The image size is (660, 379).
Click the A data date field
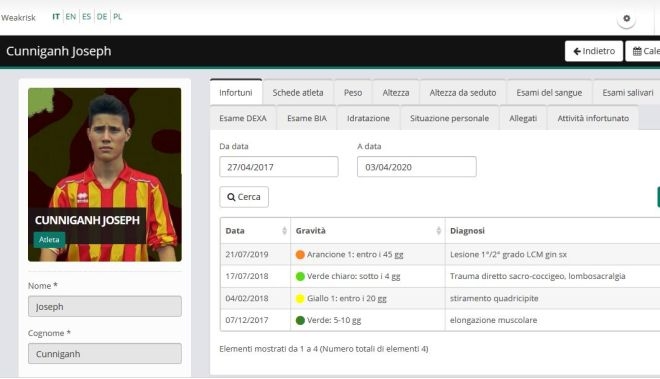(x=417, y=167)
